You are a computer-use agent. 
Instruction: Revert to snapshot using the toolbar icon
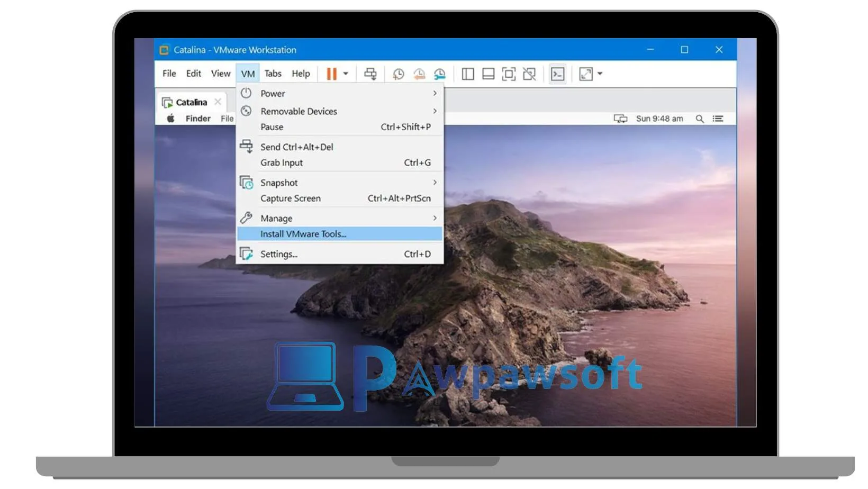point(419,74)
